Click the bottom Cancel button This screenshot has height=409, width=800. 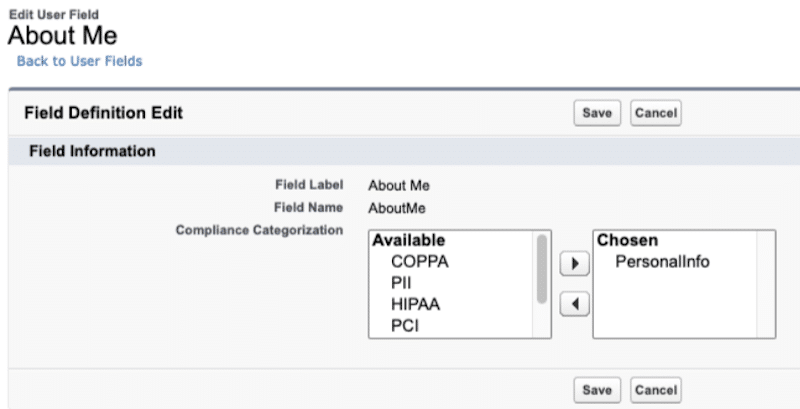pyautogui.click(x=656, y=389)
